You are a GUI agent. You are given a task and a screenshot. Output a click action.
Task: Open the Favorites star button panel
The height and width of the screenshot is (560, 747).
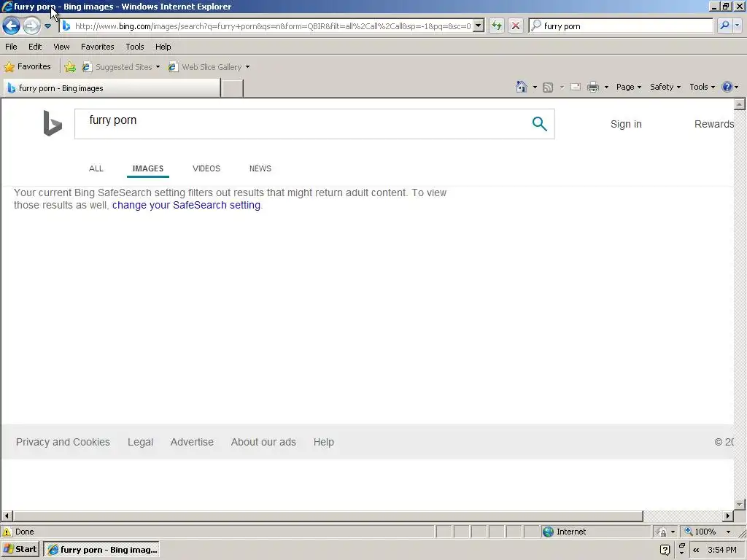click(x=27, y=66)
